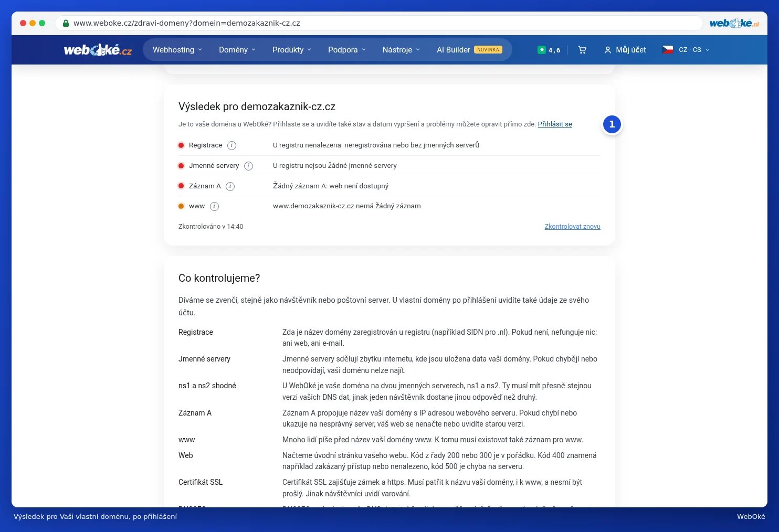Click the Czech flag icon
The height and width of the screenshot is (532, 779).
(x=668, y=50)
